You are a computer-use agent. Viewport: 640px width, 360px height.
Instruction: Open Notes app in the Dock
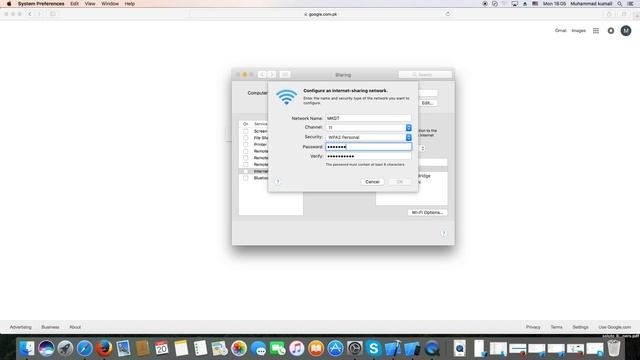pyautogui.click(x=181, y=348)
